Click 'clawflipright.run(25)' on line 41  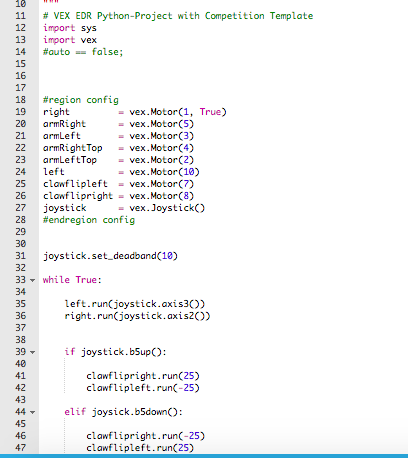143,376
